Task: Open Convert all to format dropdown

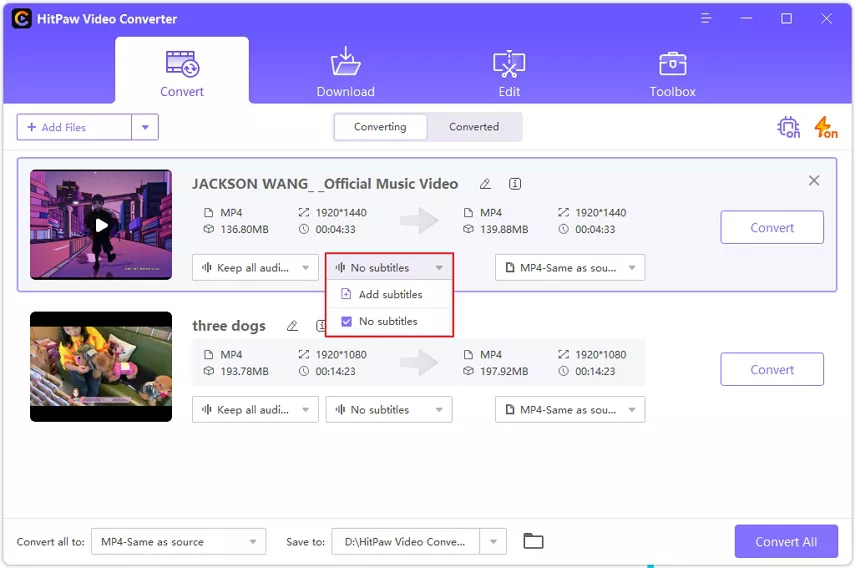Action: [178, 542]
